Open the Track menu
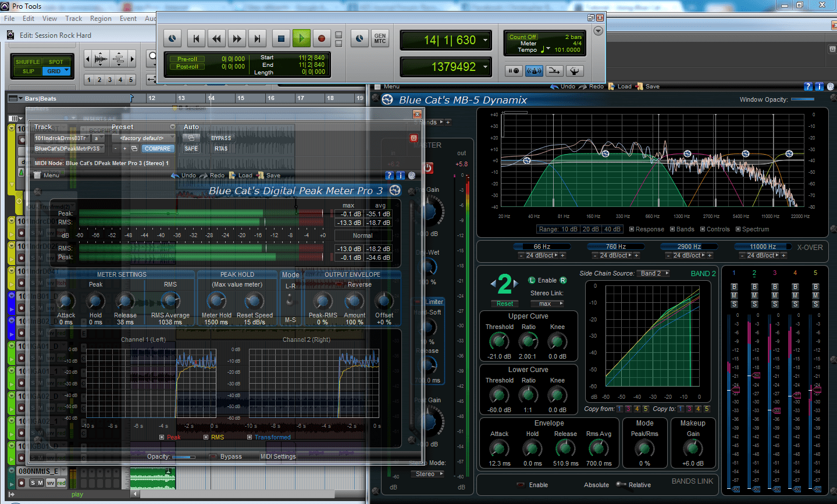Viewport: 837px width, 504px height. [73, 19]
